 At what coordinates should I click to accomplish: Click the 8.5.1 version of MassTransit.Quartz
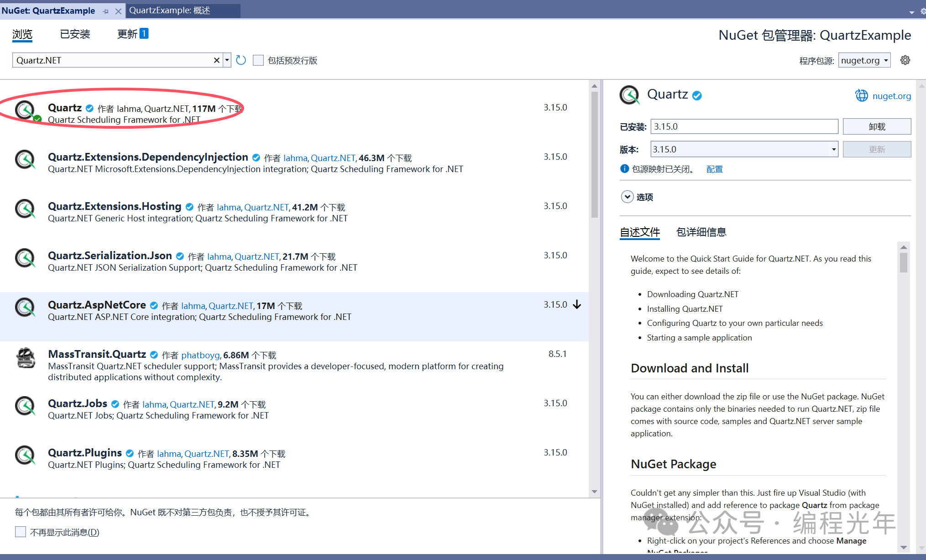tap(558, 354)
